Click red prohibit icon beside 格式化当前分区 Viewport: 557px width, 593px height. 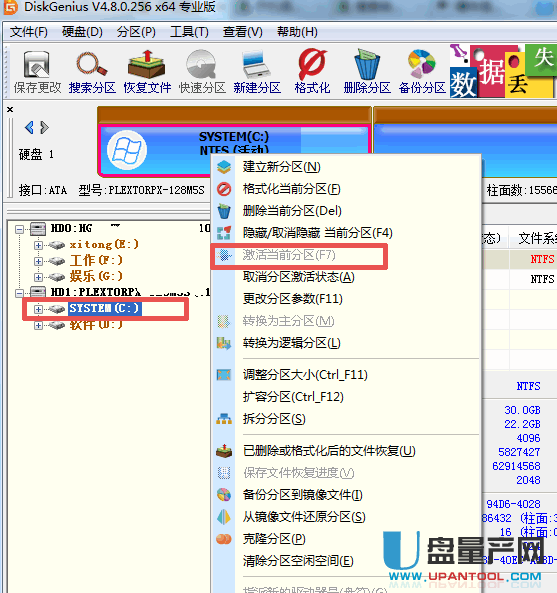224,189
